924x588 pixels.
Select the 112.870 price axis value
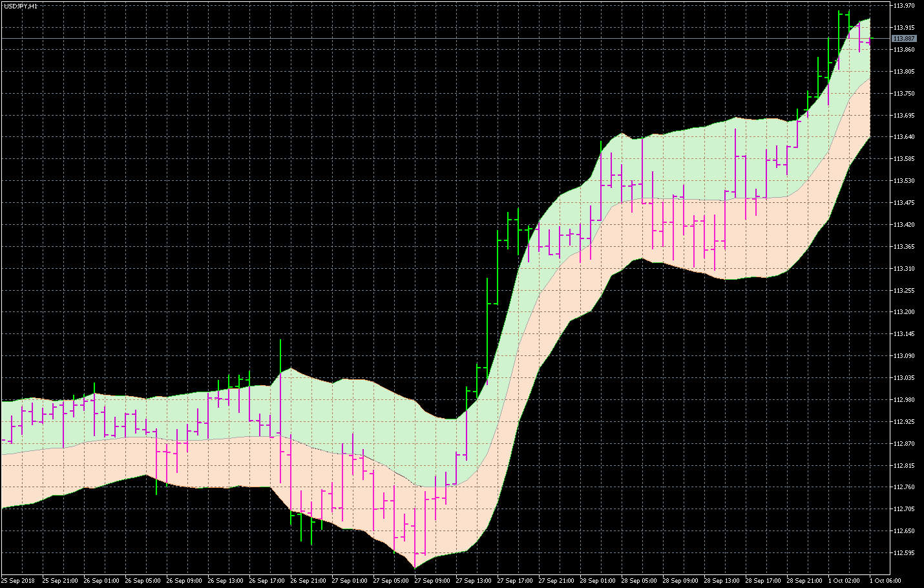point(903,444)
